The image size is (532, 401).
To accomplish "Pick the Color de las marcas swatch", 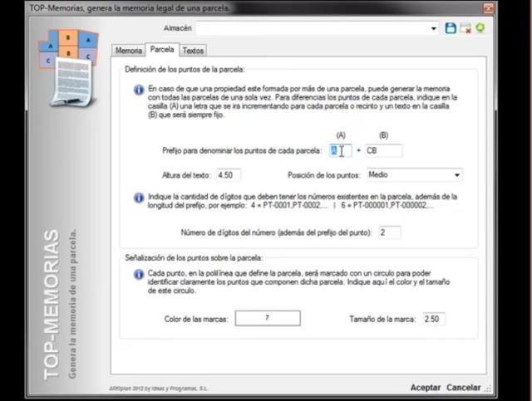I will click(268, 318).
